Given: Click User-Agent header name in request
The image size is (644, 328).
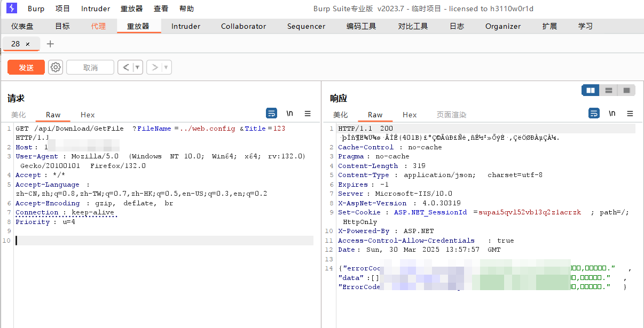Looking at the screenshot, I should click(x=37, y=156).
